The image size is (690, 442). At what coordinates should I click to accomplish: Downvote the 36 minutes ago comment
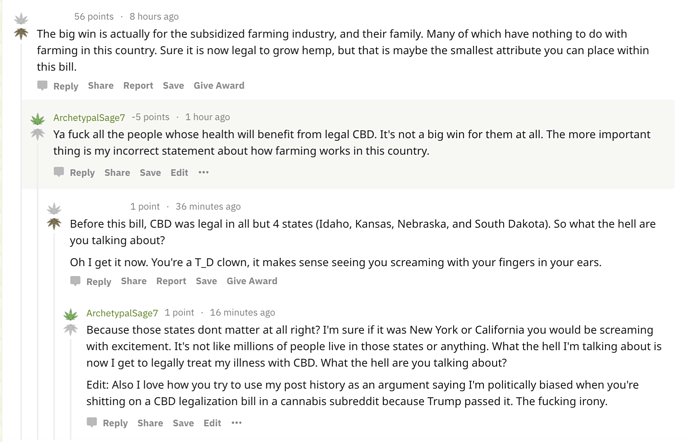(54, 224)
